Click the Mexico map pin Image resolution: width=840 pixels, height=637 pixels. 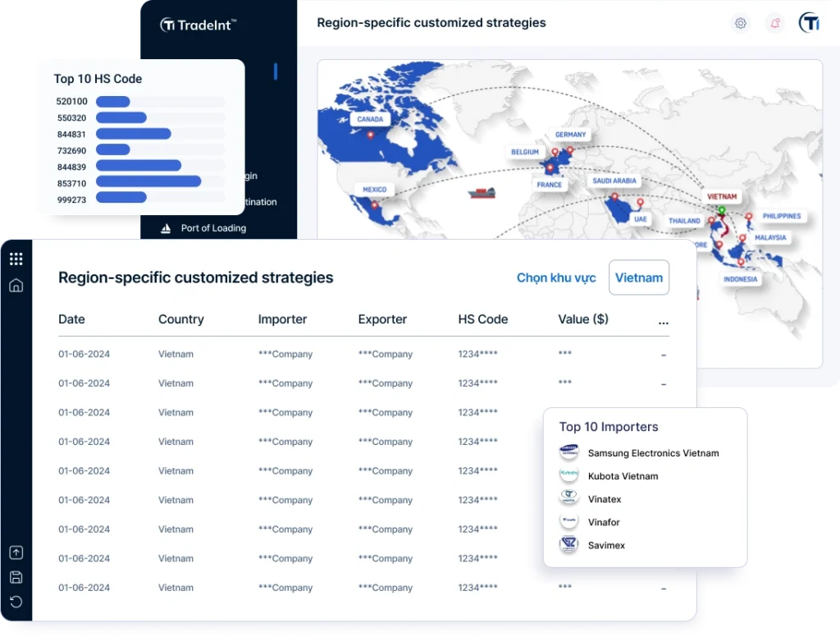pos(374,205)
